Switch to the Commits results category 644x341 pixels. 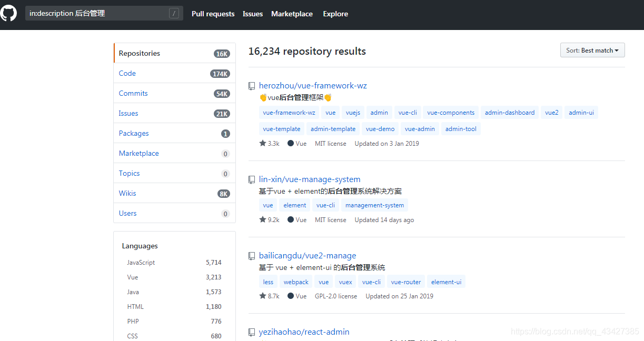click(133, 93)
